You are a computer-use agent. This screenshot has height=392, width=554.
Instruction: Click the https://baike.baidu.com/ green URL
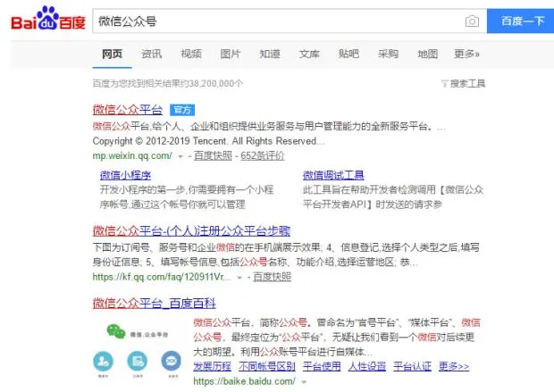click(245, 381)
